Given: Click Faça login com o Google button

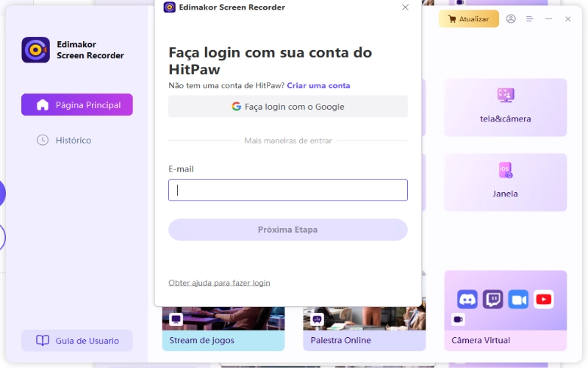Looking at the screenshot, I should click(287, 107).
